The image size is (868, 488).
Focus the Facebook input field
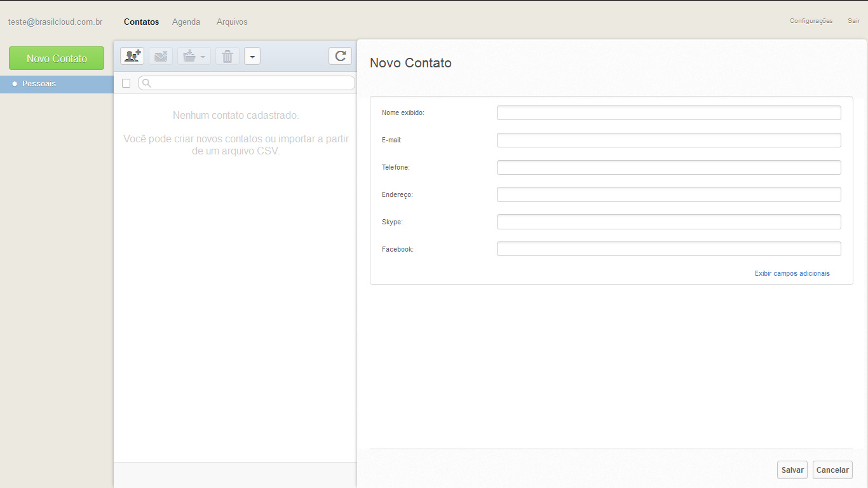coord(668,249)
